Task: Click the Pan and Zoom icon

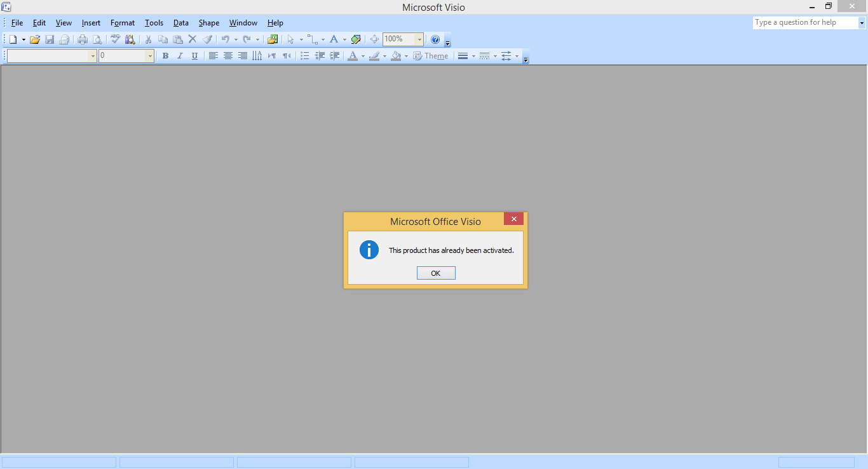Action: pyautogui.click(x=374, y=39)
